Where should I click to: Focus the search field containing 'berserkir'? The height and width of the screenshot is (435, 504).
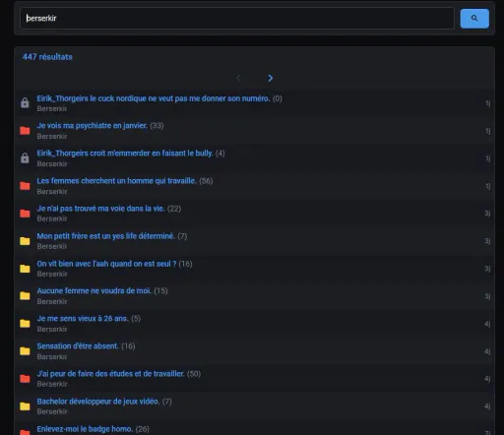237,19
